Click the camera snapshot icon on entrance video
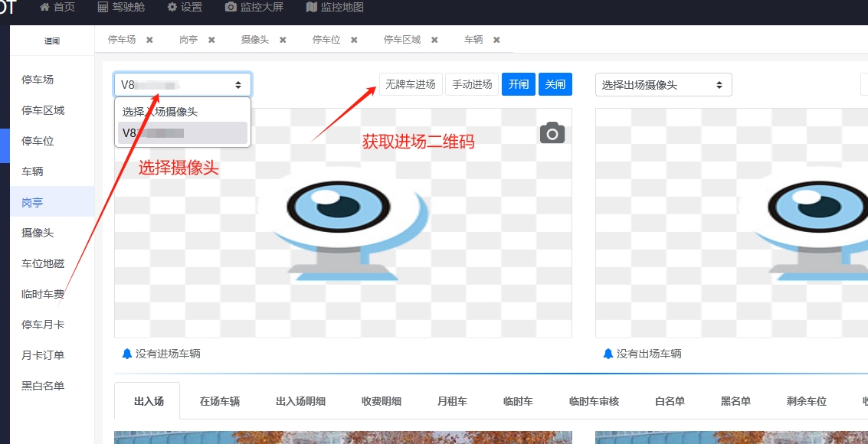This screenshot has width=868, height=444. [x=552, y=133]
